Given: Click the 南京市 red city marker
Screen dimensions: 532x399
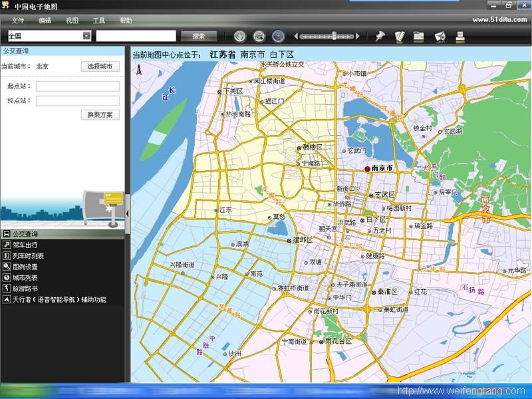Looking at the screenshot, I should pyautogui.click(x=368, y=169).
